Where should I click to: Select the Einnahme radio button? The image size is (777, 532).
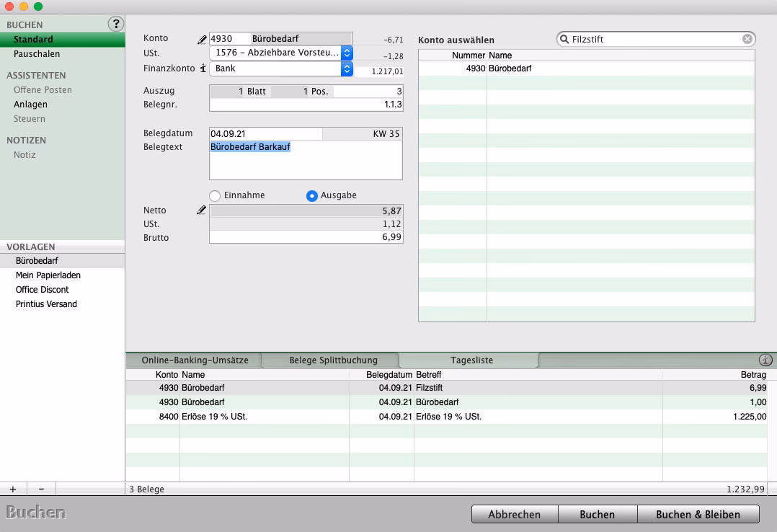coord(215,196)
